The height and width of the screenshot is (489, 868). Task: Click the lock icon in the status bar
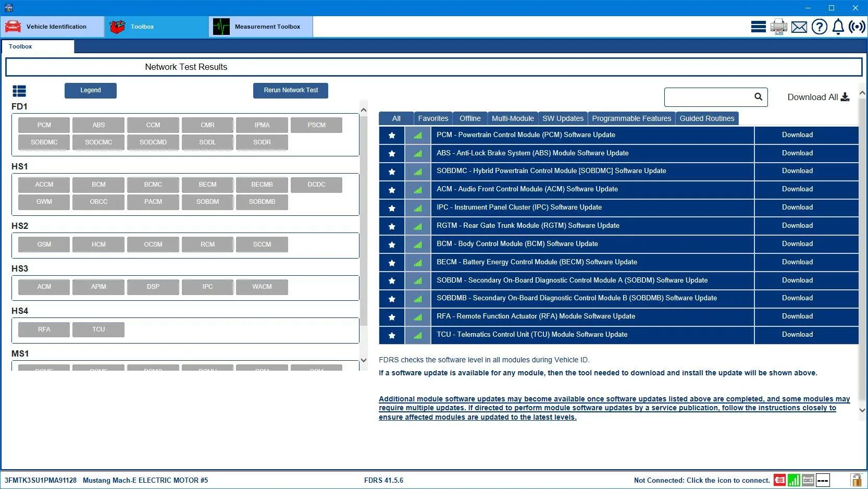[856, 480]
